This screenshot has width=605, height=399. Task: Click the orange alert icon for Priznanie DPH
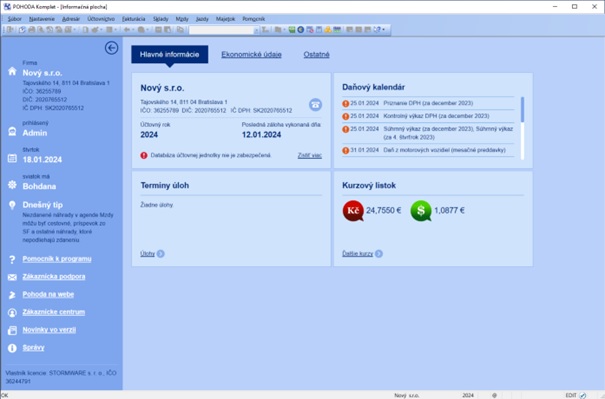(346, 103)
